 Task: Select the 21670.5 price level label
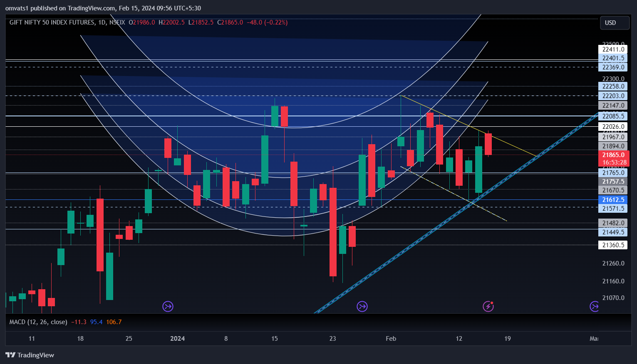613,190
